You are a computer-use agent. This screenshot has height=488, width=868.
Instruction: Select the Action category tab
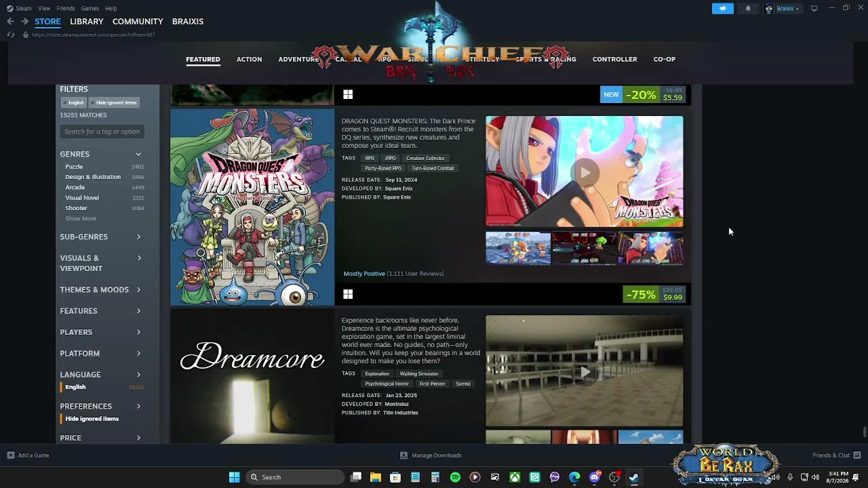tap(249, 60)
